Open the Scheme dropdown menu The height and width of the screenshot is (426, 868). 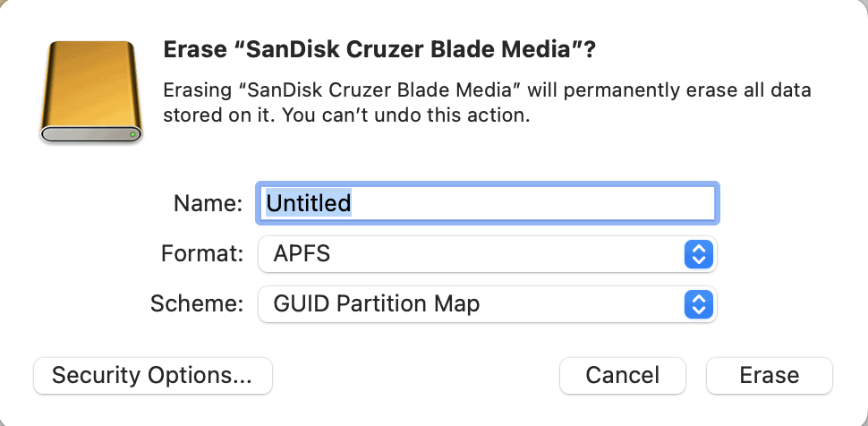point(488,304)
